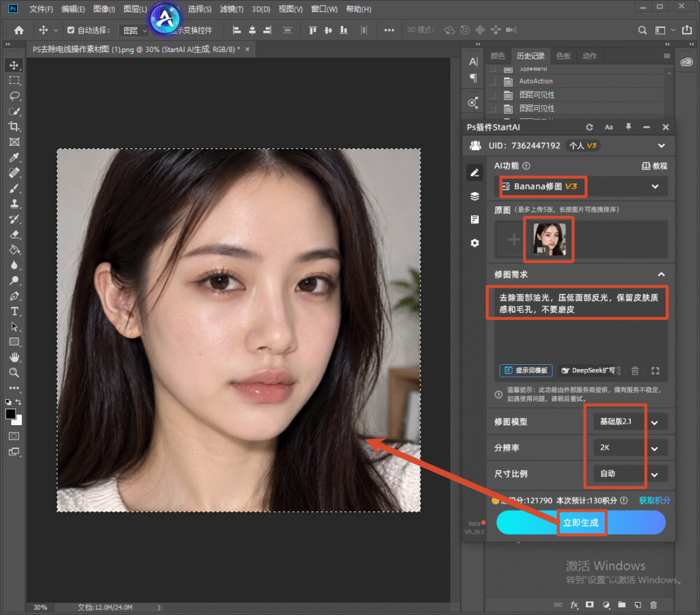
Task: Expand prompt box to fullscreen
Action: coord(655,370)
